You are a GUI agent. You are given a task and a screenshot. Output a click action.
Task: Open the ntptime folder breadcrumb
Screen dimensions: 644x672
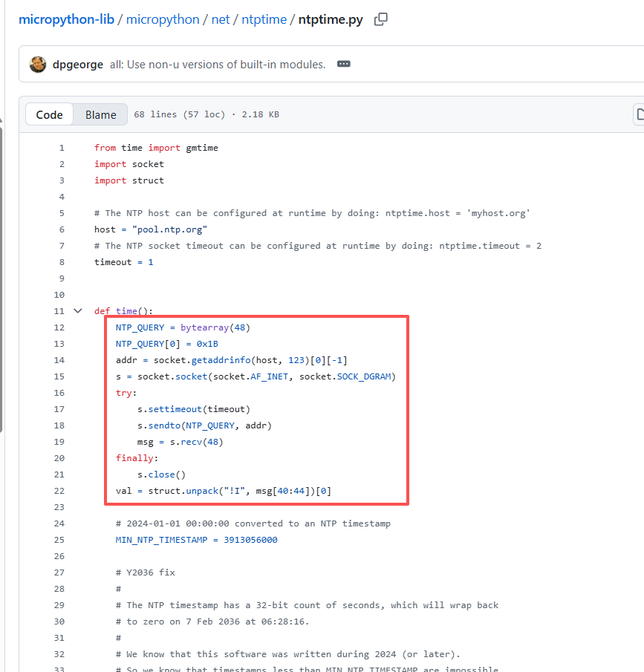click(x=264, y=19)
